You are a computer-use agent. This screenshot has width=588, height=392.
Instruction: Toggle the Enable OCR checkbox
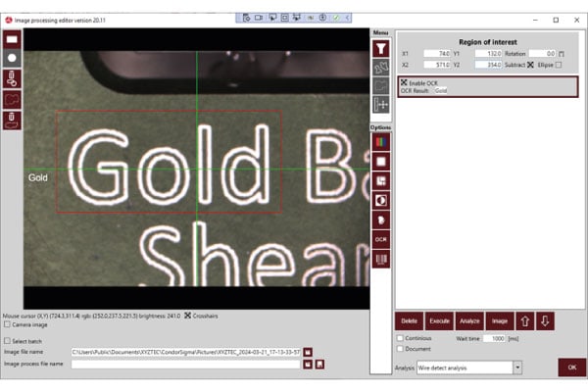(x=404, y=82)
